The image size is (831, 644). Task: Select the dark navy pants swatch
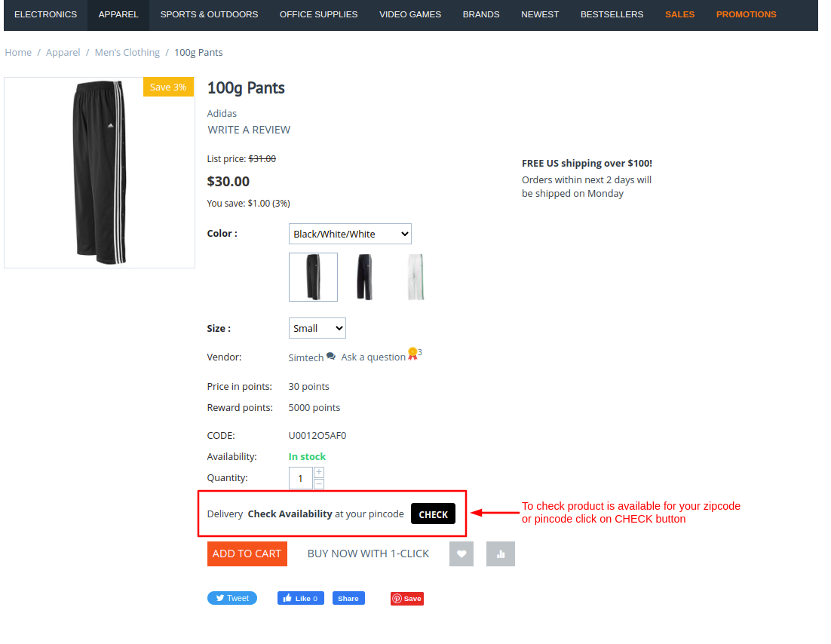click(x=365, y=278)
